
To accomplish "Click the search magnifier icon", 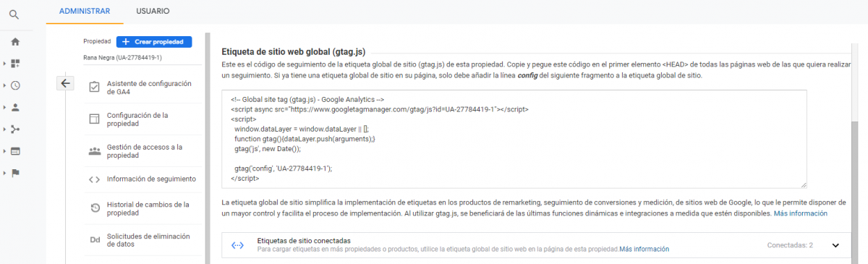I will click(14, 14).
